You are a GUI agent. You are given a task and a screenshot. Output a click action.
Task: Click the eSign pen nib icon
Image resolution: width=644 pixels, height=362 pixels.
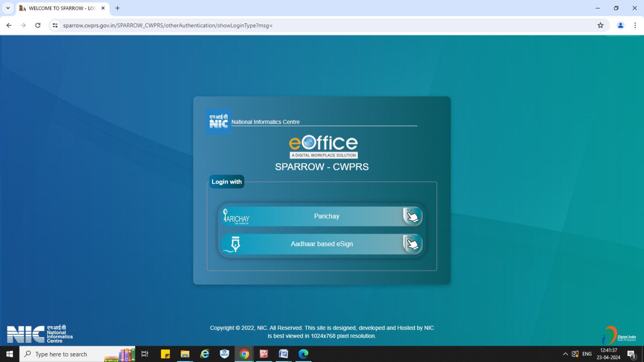coord(232,244)
